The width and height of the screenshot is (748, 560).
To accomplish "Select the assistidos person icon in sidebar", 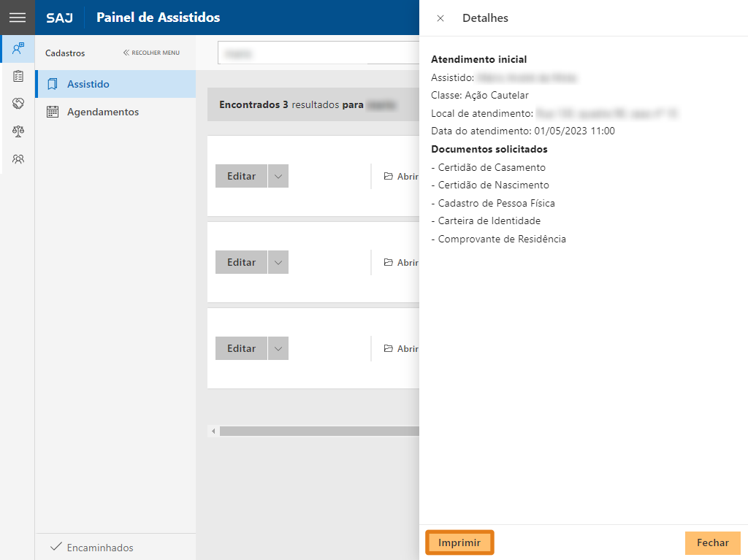I will tap(18, 48).
